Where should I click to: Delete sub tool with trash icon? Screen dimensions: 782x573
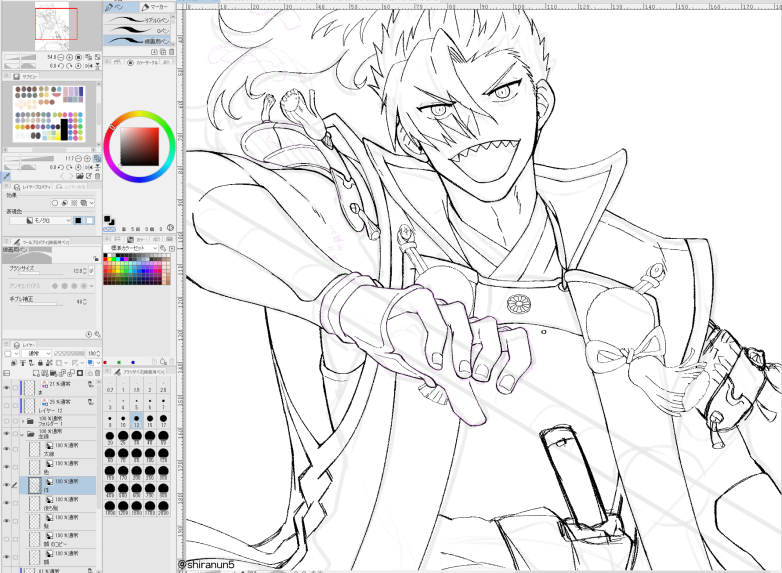(172, 52)
